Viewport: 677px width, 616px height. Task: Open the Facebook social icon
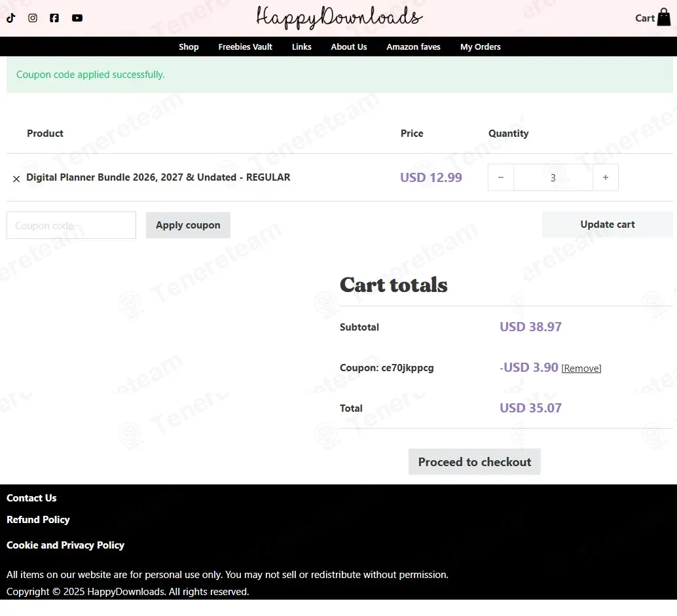pos(54,18)
